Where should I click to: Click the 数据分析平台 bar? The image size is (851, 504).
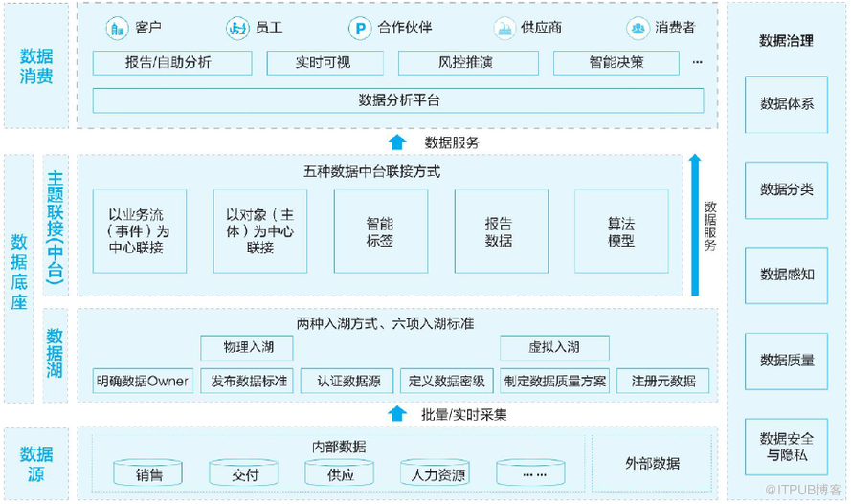point(398,100)
